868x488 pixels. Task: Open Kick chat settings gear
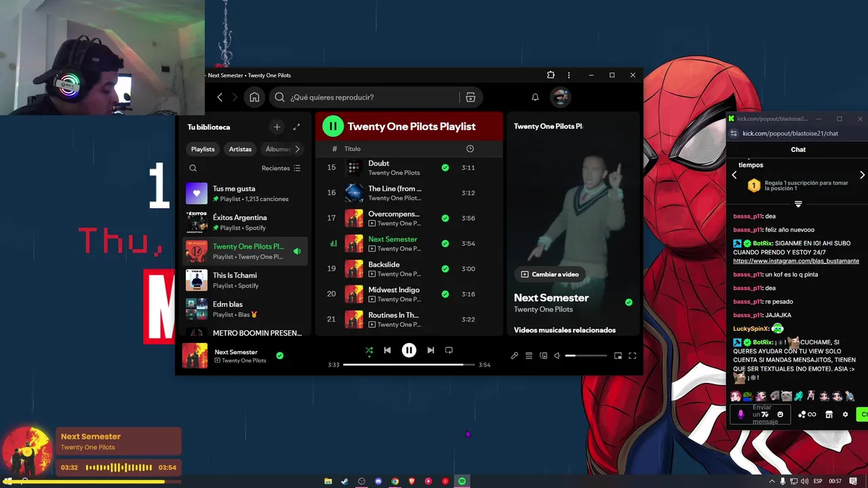pyautogui.click(x=845, y=414)
